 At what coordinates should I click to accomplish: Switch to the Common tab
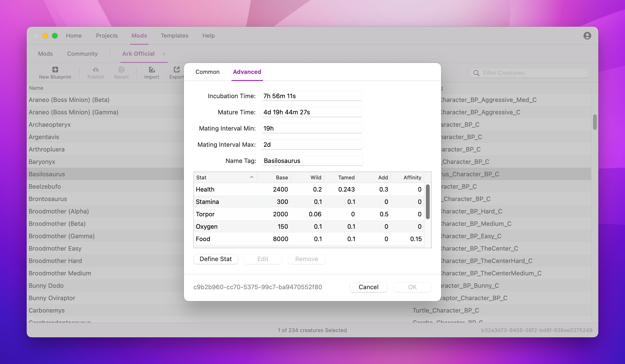207,72
